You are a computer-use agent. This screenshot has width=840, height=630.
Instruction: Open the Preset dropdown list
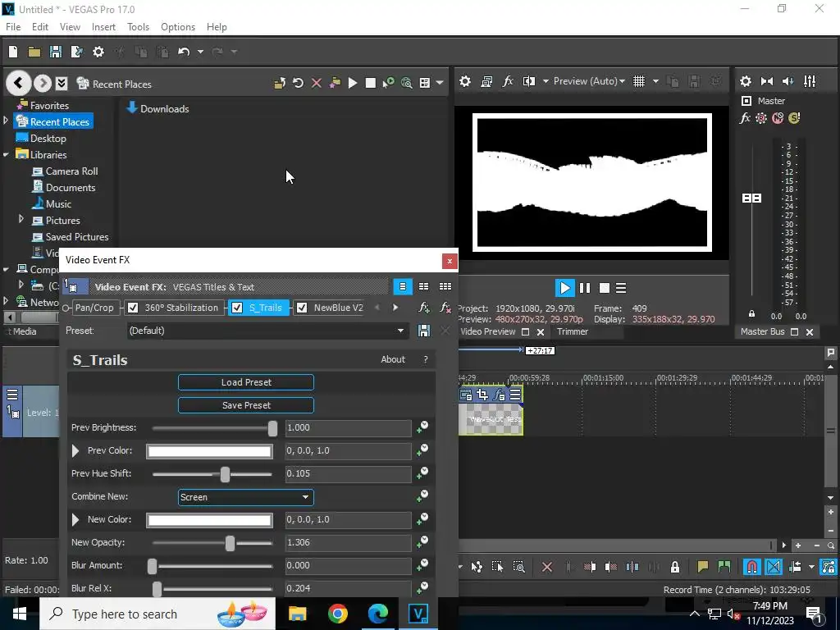point(400,331)
